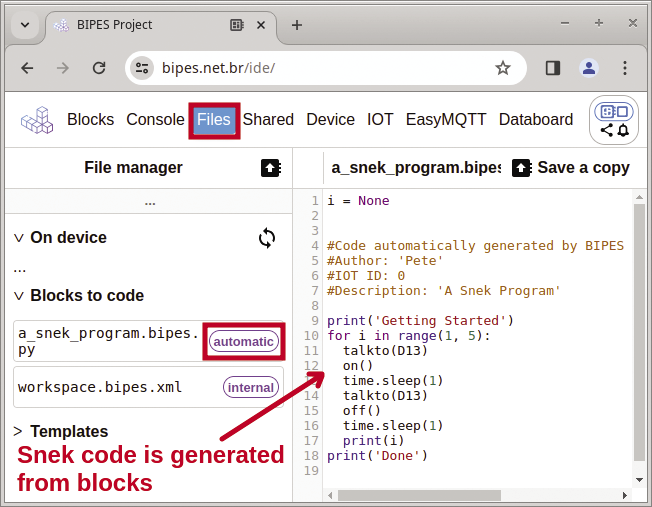The image size is (652, 507).
Task: Click the #Description comment line
Action: point(444,290)
